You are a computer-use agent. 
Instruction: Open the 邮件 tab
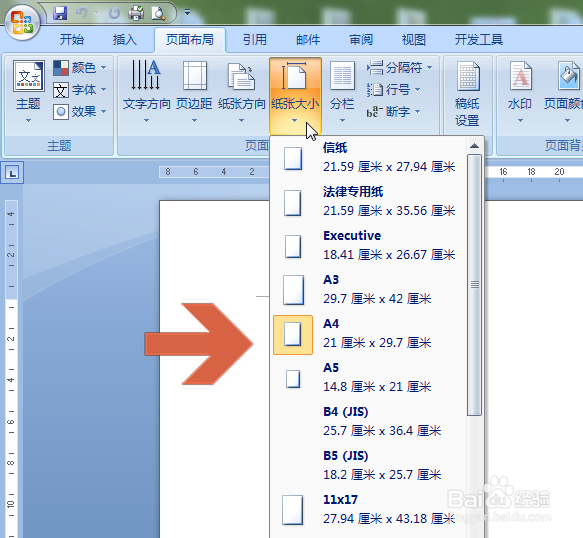(x=308, y=39)
